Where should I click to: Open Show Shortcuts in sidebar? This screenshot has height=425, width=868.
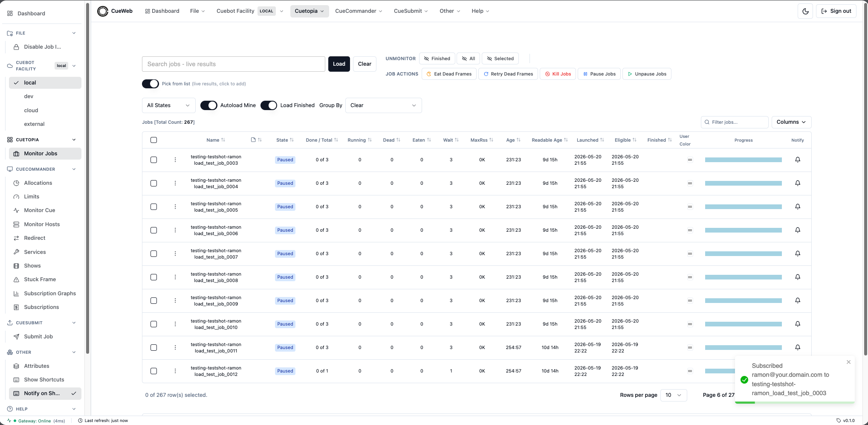point(45,379)
